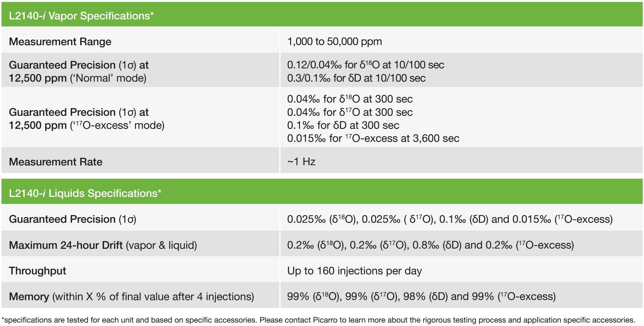Click the 0.12/0.04‰ δ18O at 10/100 sec line
The image size is (644, 326).
pyautogui.click(x=365, y=65)
